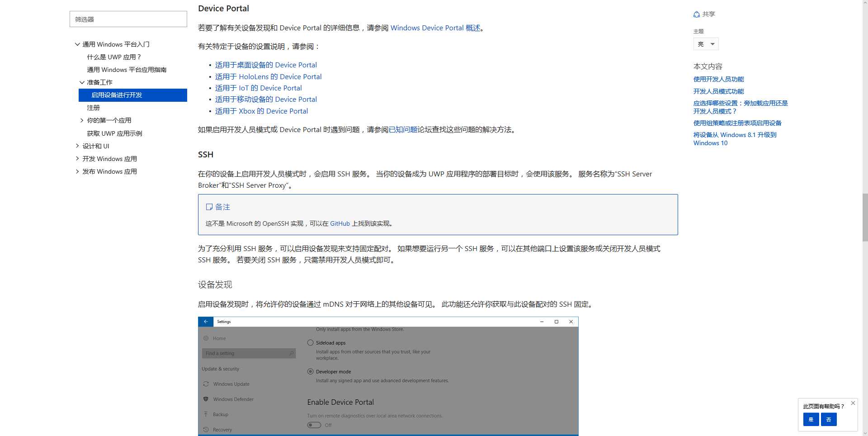The image size is (868, 436).
Task: Answer 是 in the feedback popup
Action: 811,419
